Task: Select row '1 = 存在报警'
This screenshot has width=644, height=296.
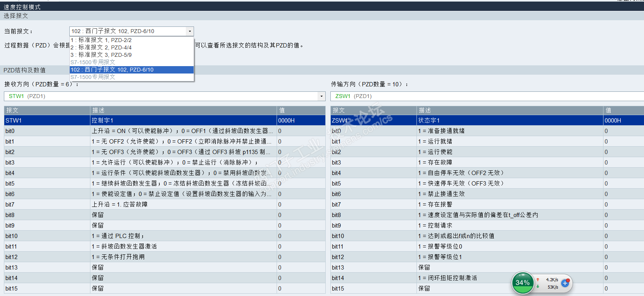Action: 487,205
